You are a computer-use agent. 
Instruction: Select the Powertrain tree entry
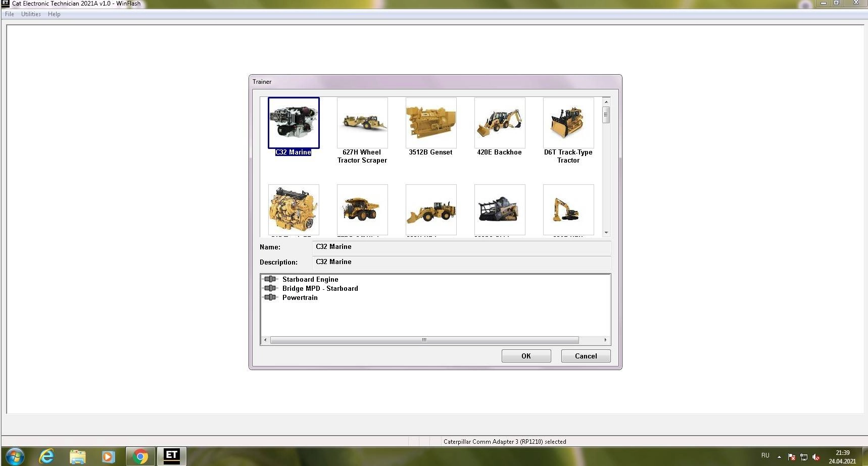click(300, 297)
